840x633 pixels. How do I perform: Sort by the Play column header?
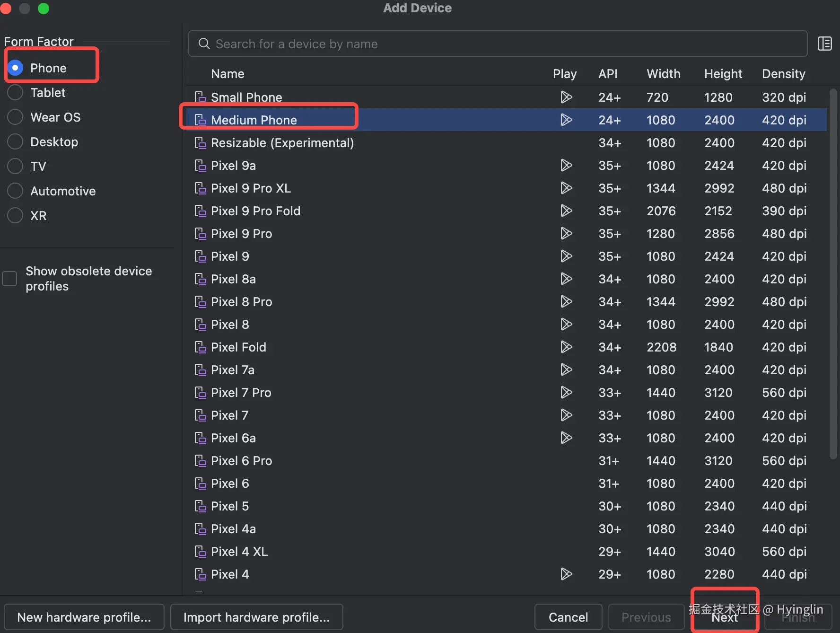(x=565, y=74)
